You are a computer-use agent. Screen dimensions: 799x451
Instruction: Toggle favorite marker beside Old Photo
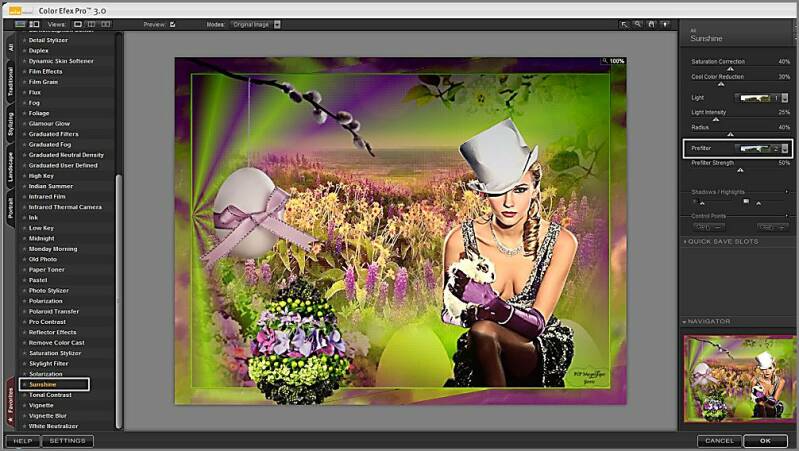click(x=24, y=259)
